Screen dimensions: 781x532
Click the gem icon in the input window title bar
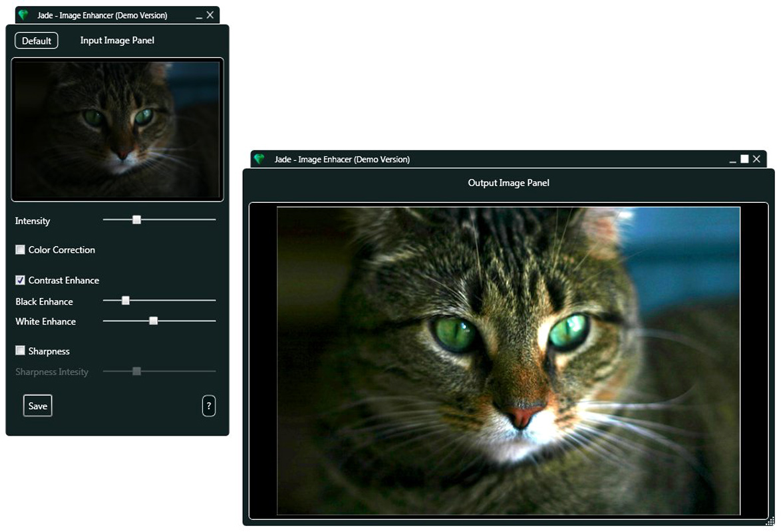(23, 15)
